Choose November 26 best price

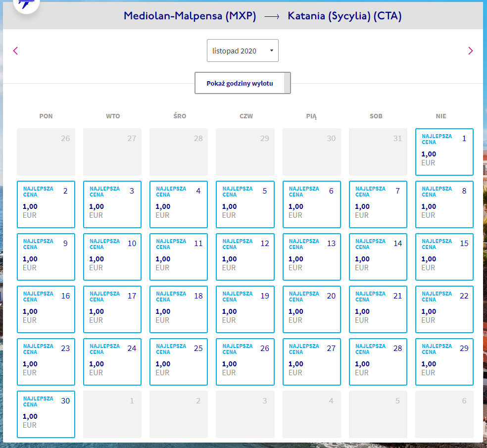point(245,362)
